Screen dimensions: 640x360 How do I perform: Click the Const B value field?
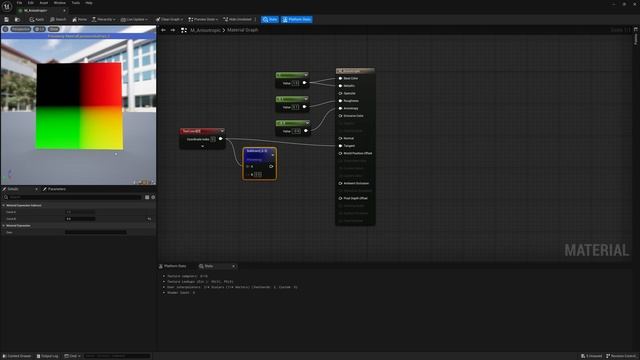(x=80, y=219)
